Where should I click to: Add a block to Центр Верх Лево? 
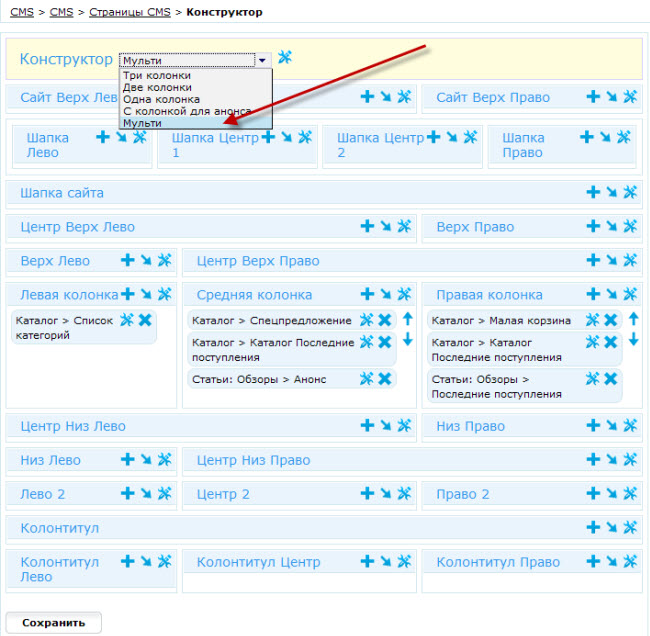point(367,226)
